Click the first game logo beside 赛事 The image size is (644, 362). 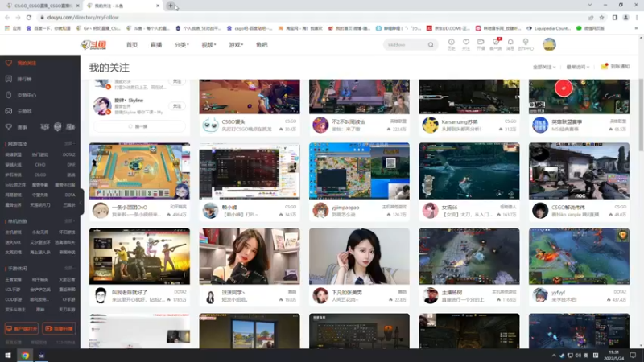pyautogui.click(x=45, y=127)
